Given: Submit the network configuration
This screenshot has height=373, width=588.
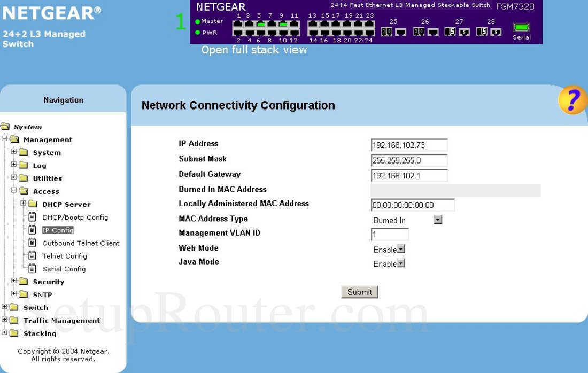Looking at the screenshot, I should [x=359, y=292].
